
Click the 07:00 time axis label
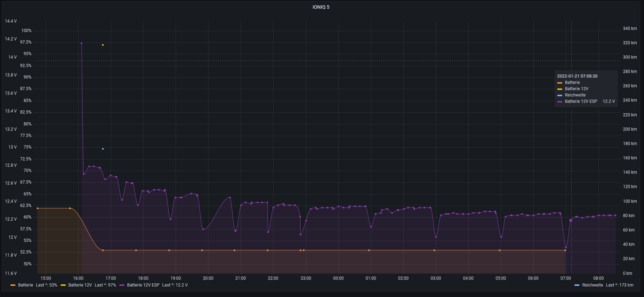pos(566,278)
